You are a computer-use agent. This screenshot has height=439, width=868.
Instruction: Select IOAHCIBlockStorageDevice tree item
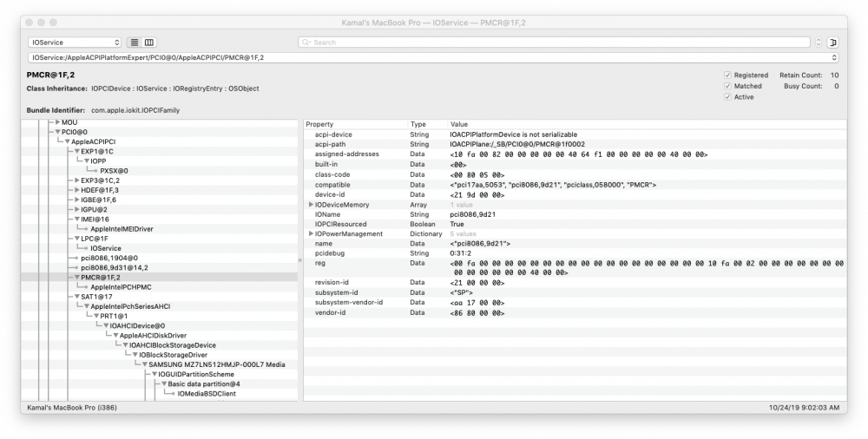point(173,345)
